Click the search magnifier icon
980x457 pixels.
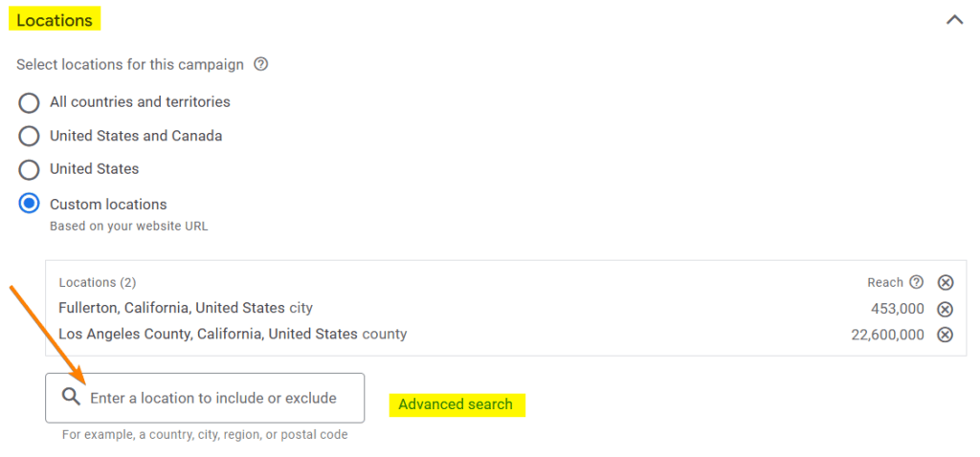pos(70,397)
